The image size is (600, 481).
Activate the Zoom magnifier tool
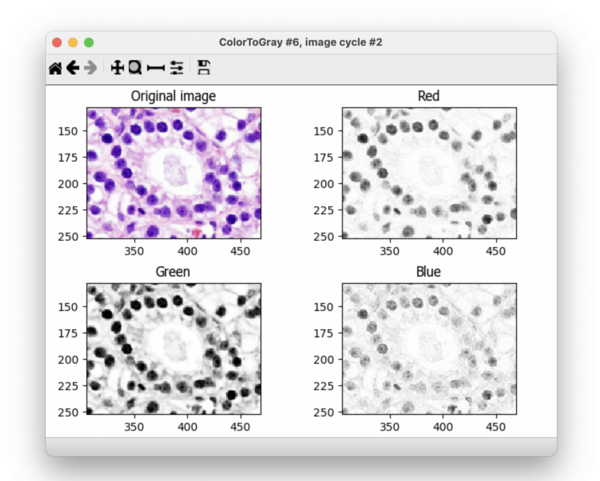[134, 68]
